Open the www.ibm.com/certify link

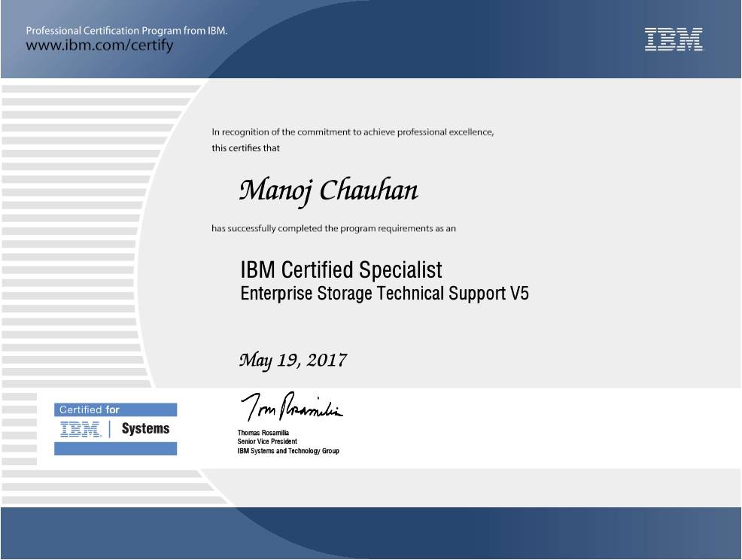(99, 45)
